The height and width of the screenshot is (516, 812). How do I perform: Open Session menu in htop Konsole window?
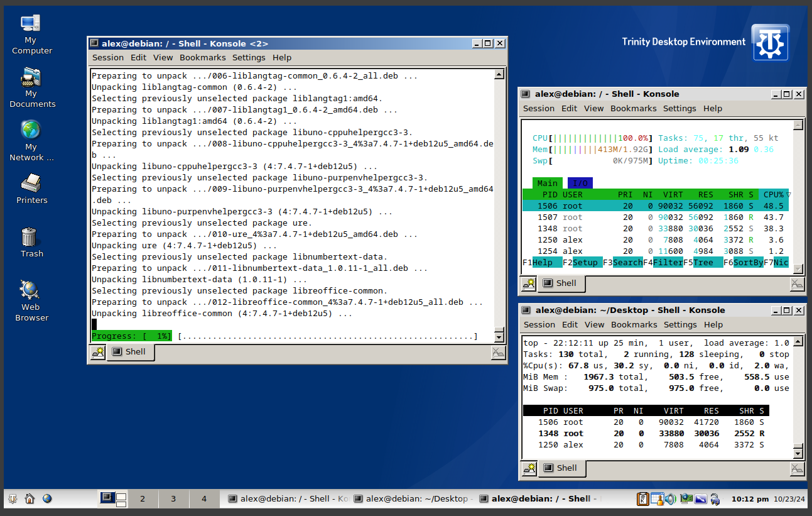click(x=539, y=109)
